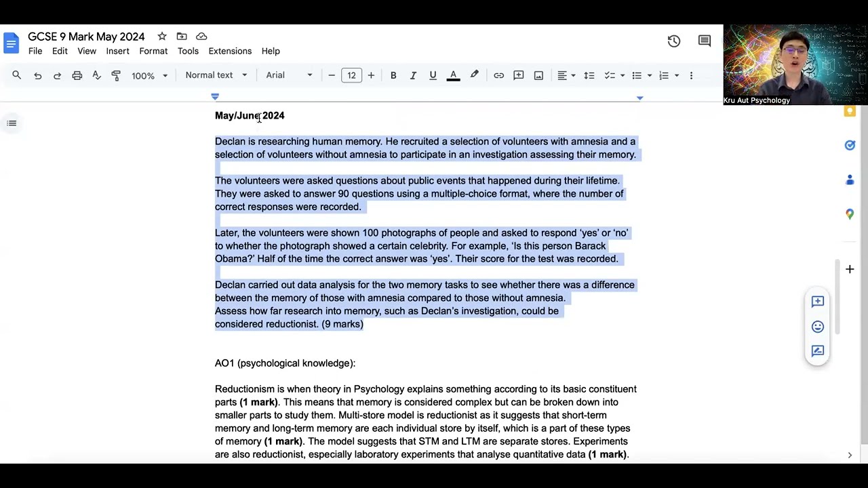This screenshot has height=488, width=868.
Task: Show the document outline
Action: (x=12, y=123)
